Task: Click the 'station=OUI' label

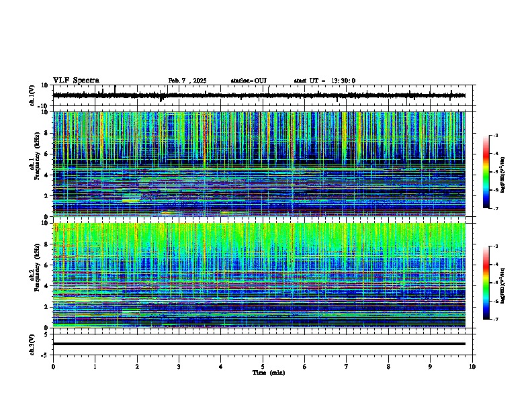Action: pos(249,81)
